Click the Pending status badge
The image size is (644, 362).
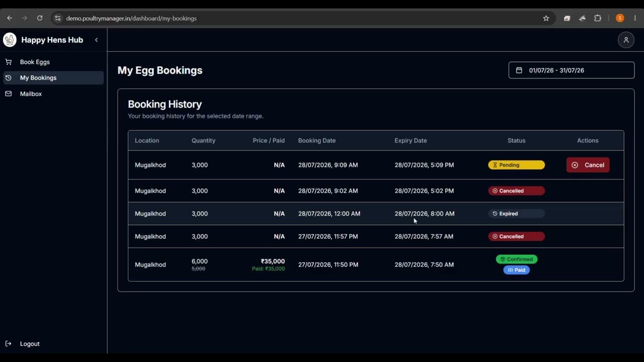pyautogui.click(x=516, y=165)
